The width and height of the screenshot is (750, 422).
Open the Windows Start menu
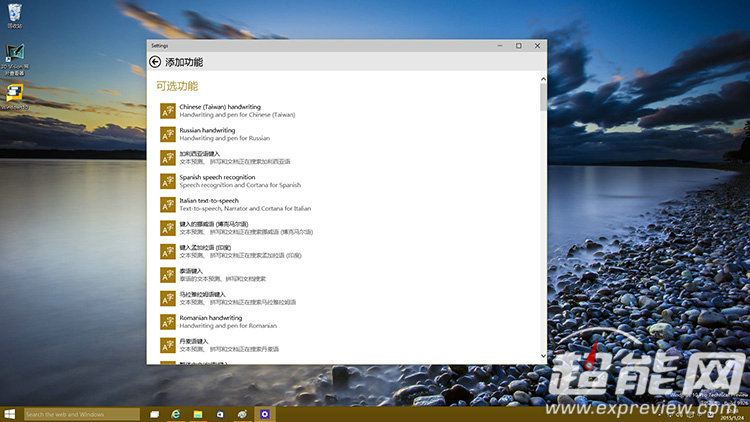pyautogui.click(x=10, y=414)
